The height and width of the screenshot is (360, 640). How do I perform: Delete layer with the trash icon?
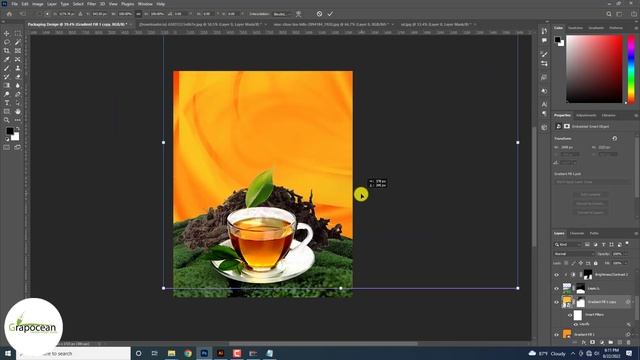(x=629, y=342)
